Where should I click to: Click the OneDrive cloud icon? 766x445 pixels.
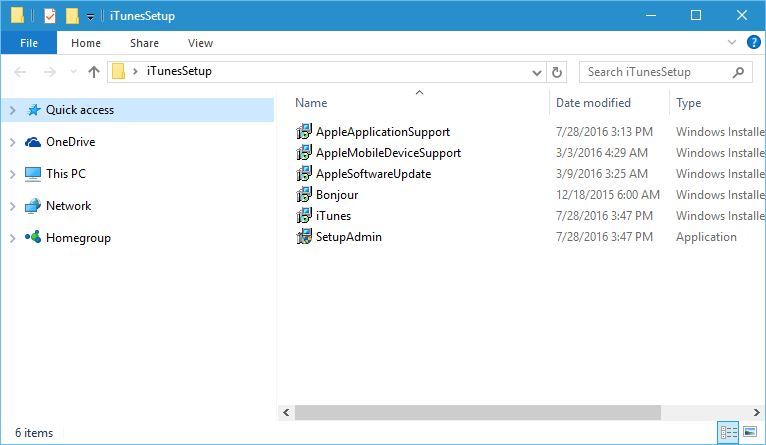[33, 142]
